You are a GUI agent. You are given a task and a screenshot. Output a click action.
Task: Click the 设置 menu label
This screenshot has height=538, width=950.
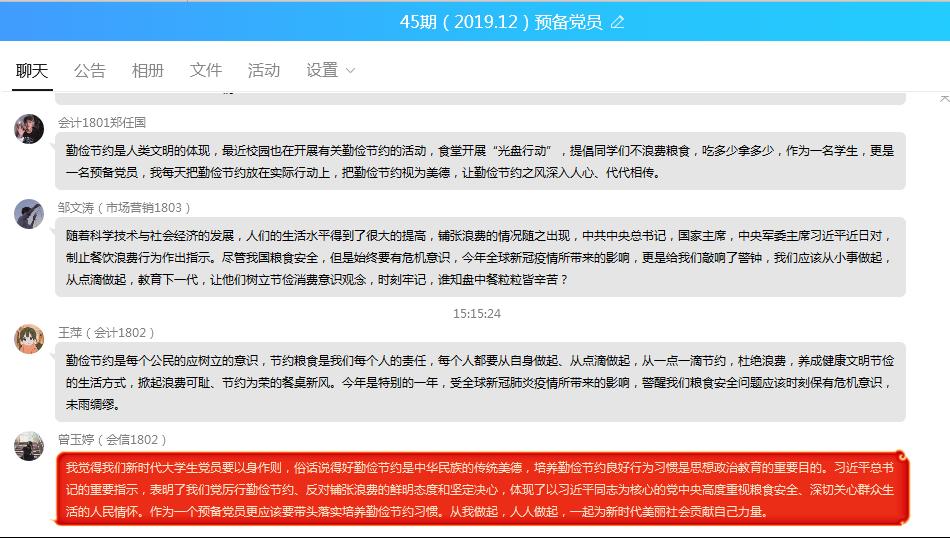(322, 70)
